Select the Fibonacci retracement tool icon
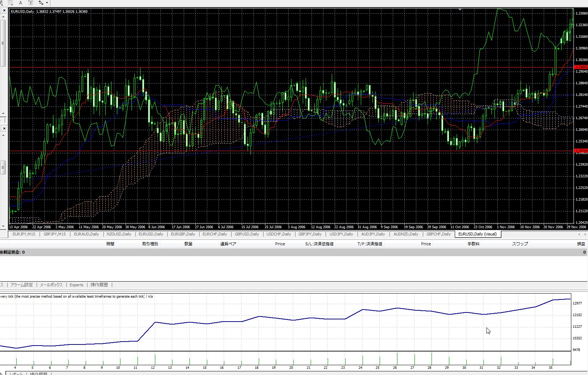The image size is (588, 375). (11, 3)
